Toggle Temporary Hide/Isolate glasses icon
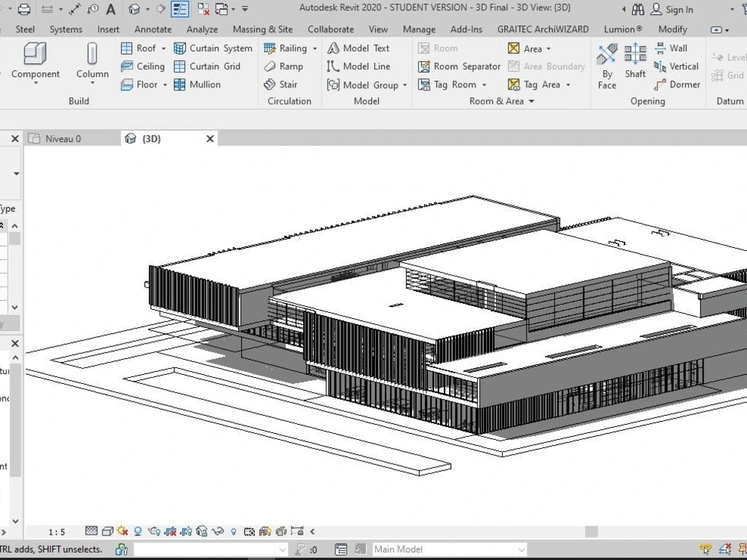Viewport: 747px width, 560px height. click(217, 531)
